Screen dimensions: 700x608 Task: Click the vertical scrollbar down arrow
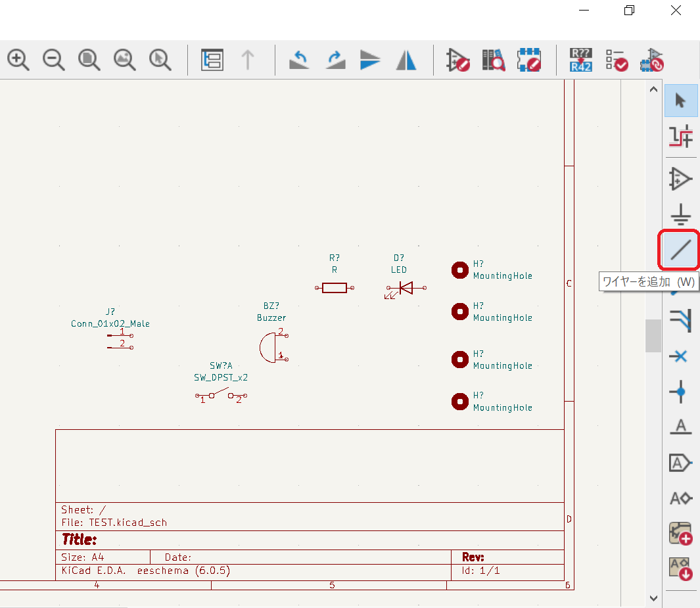coord(653,598)
